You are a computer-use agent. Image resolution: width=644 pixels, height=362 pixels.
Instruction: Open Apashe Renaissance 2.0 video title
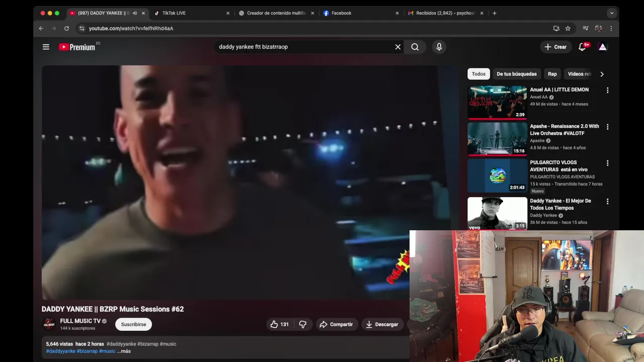(565, 130)
